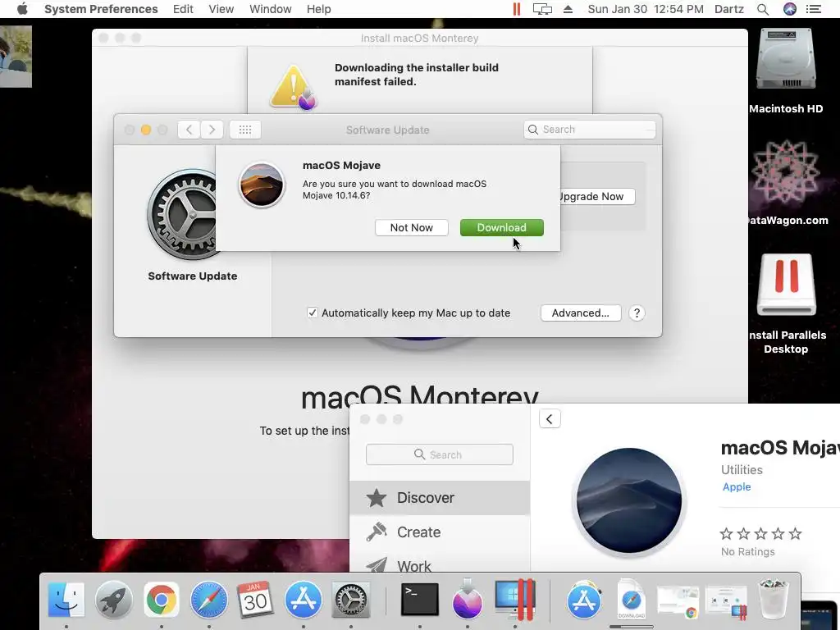
Task: Open App Store from the Dock
Action: pyautogui.click(x=304, y=600)
